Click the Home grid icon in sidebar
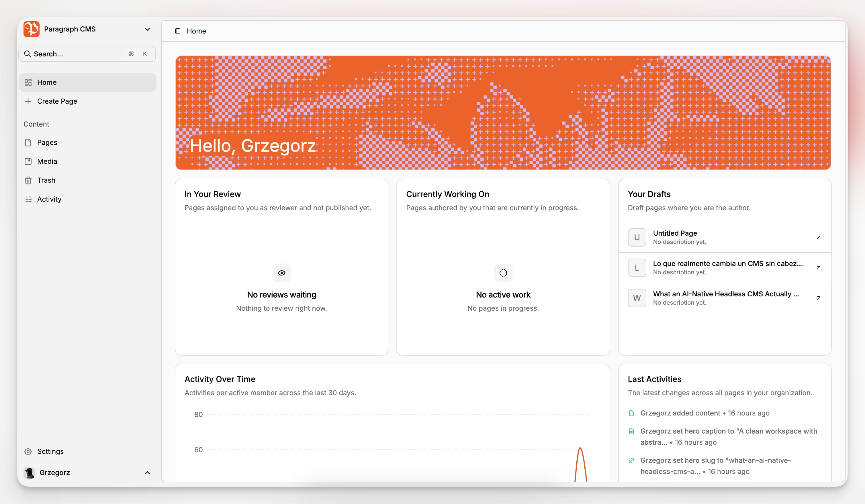The width and height of the screenshot is (865, 504). [x=28, y=82]
